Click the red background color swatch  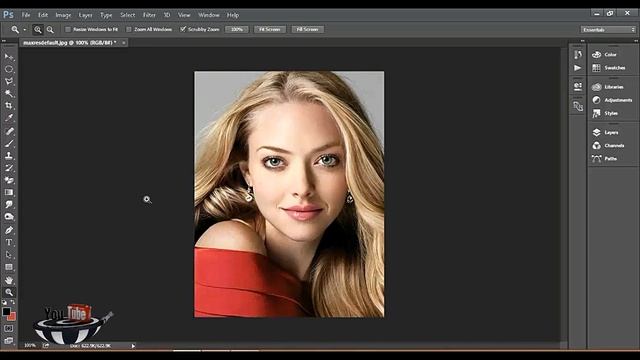tap(13, 317)
